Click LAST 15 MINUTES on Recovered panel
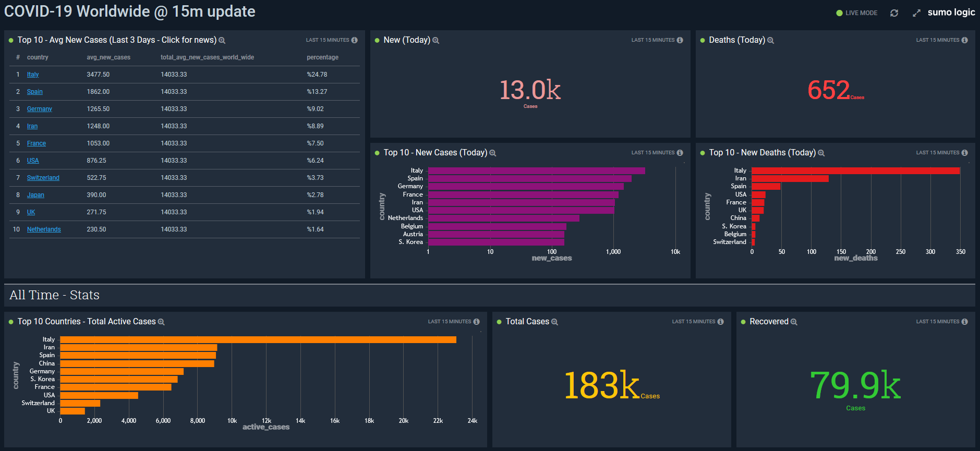980x451 pixels. coord(938,322)
